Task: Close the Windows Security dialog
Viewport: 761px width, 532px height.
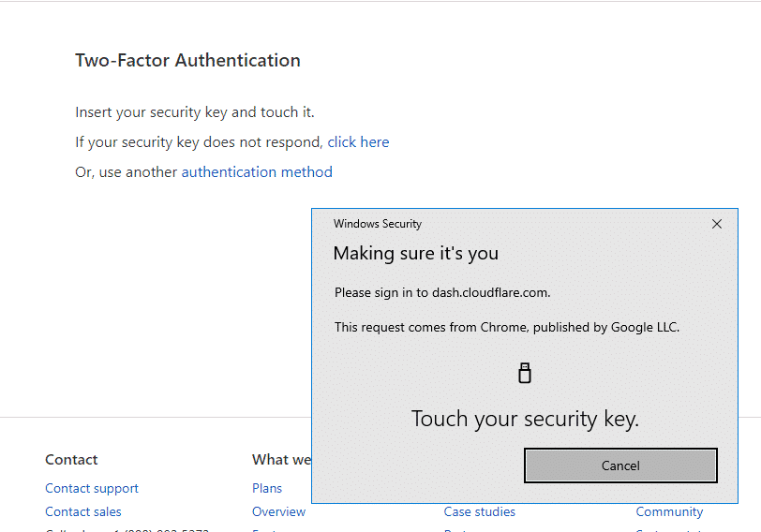Action: coord(716,224)
